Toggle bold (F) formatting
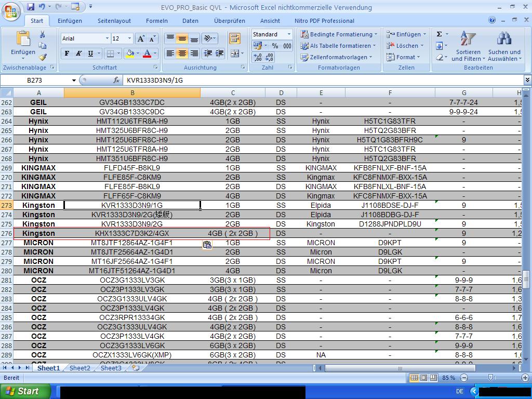 tap(67, 54)
